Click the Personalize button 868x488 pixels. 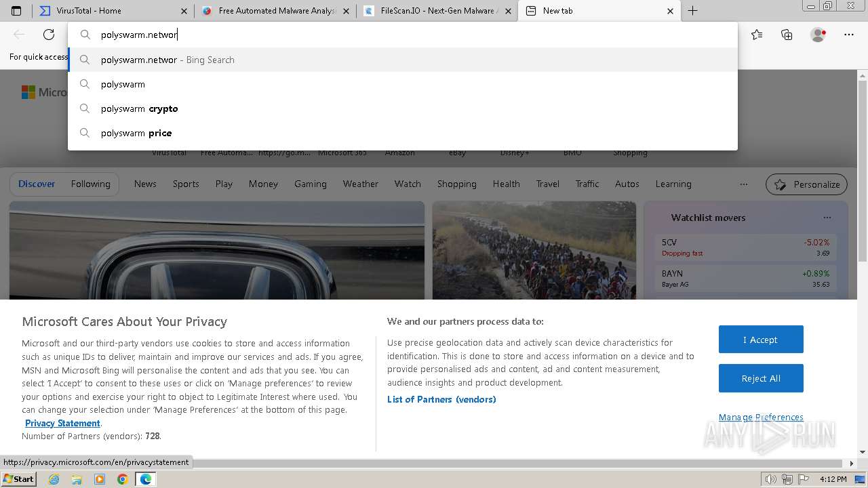pos(807,184)
